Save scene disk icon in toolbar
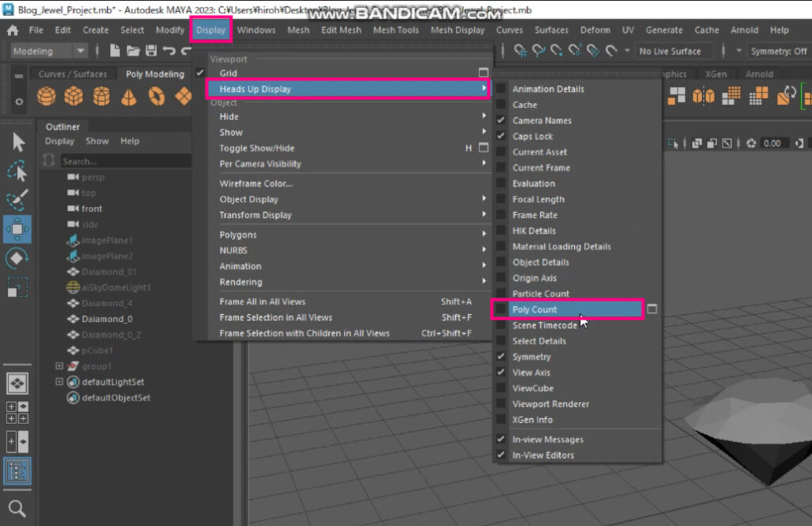The image size is (812, 526). tap(151, 51)
